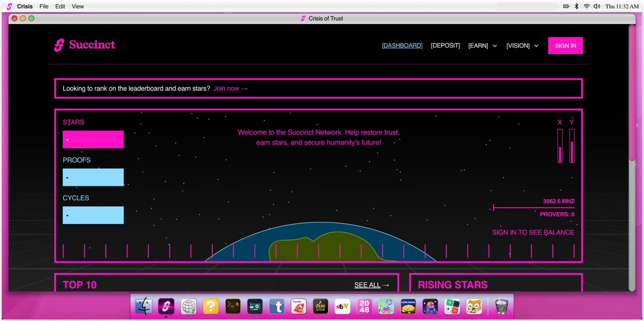Launch the 2048 game from dock
Viewport: 644px width, 321px height.
coord(364,306)
